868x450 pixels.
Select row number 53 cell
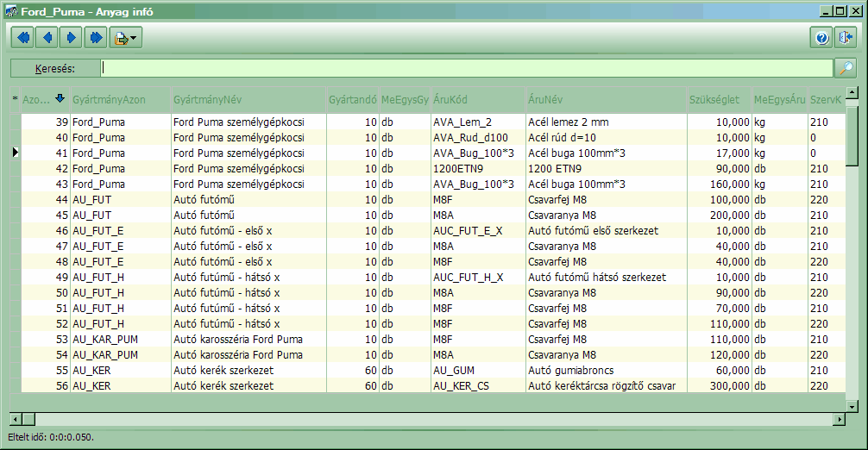point(46,340)
